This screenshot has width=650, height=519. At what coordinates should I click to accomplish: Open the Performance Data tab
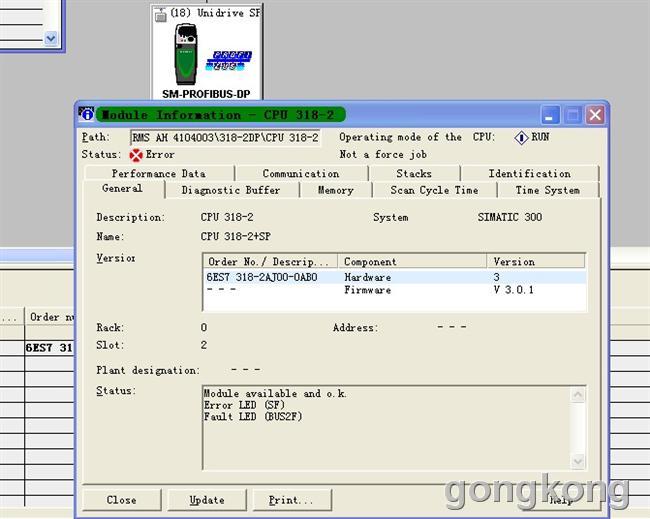point(159,173)
